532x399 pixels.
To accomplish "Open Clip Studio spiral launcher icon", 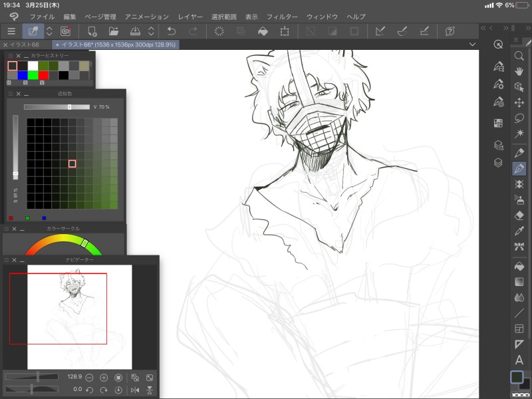I will coord(65,31).
